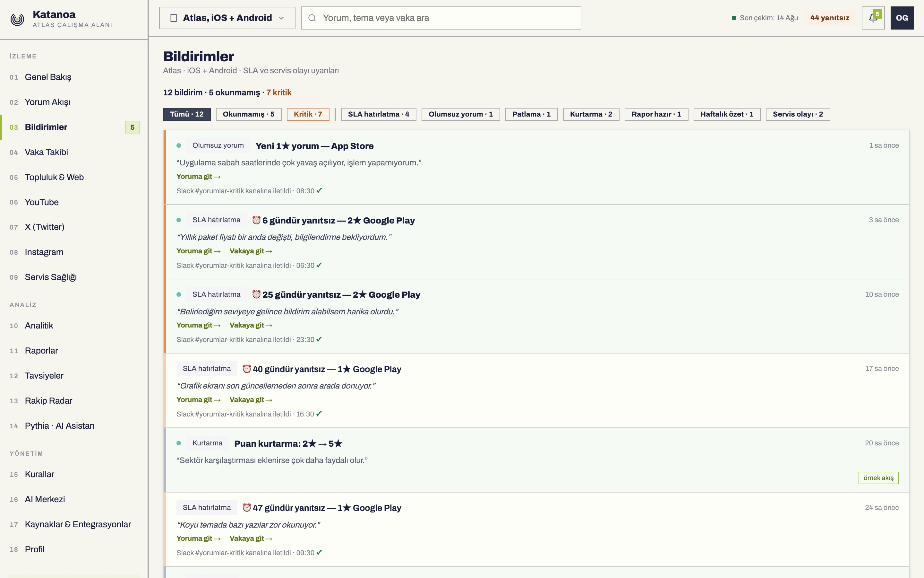
Task: Click the alarm clock icon on 47 gündür yanıtsız
Action: click(x=247, y=508)
